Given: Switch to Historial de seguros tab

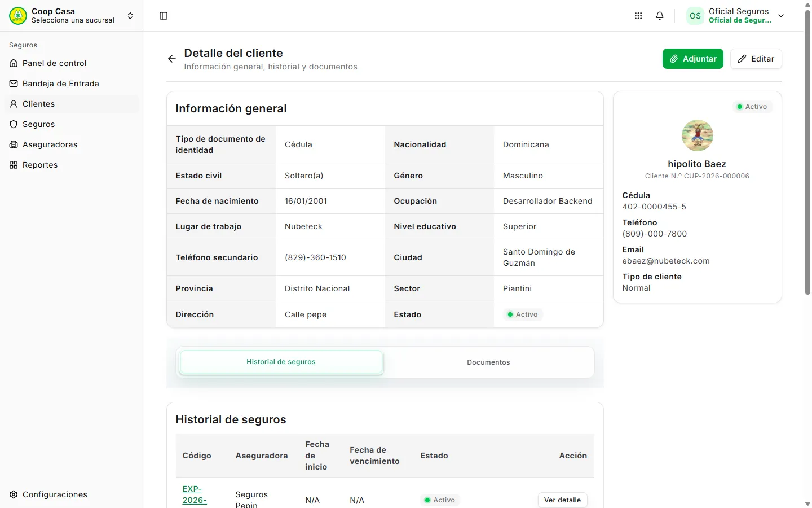Looking at the screenshot, I should tap(281, 362).
